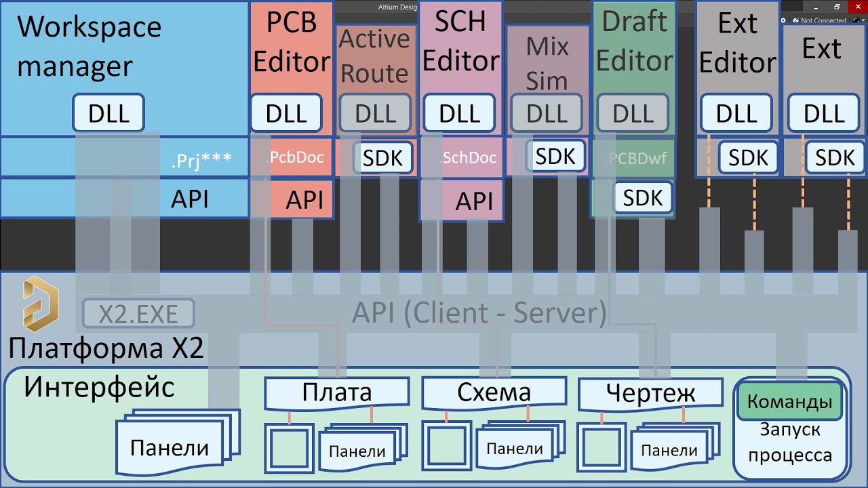Click DLL box under SCH Editor
Screen dimensions: 868x488
click(460, 113)
